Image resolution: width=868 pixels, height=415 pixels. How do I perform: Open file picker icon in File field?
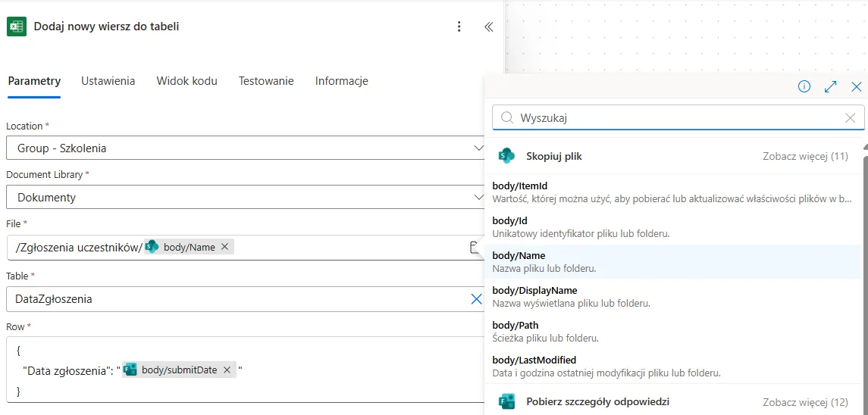coord(474,247)
